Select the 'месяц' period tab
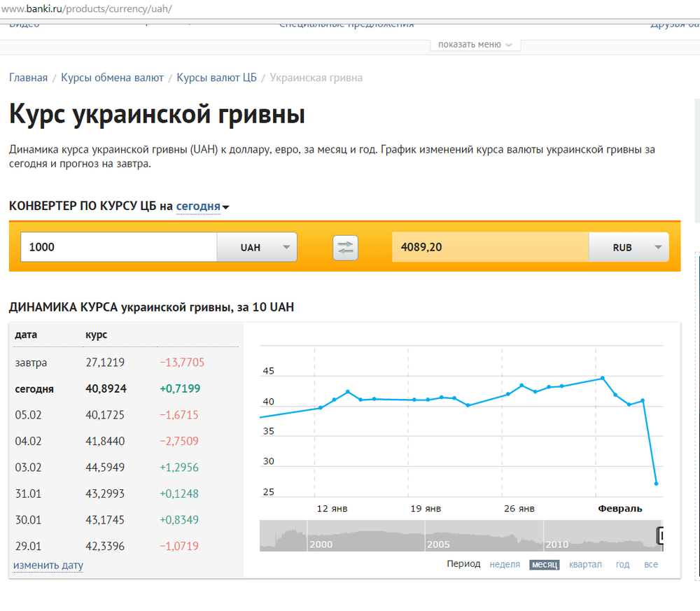This screenshot has width=700, height=611. tap(544, 564)
